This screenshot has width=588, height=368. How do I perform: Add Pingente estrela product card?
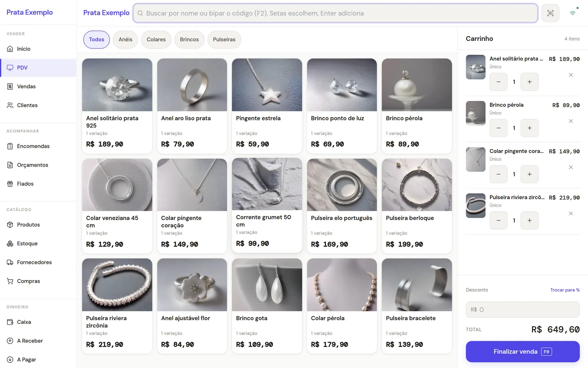click(267, 106)
